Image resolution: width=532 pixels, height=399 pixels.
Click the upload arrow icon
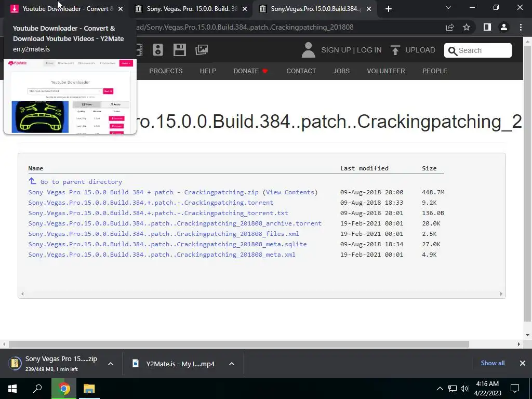395,50
